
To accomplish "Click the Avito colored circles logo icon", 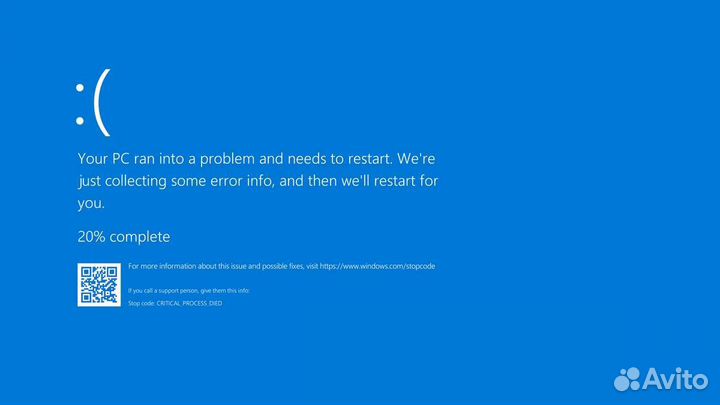I will (627, 379).
